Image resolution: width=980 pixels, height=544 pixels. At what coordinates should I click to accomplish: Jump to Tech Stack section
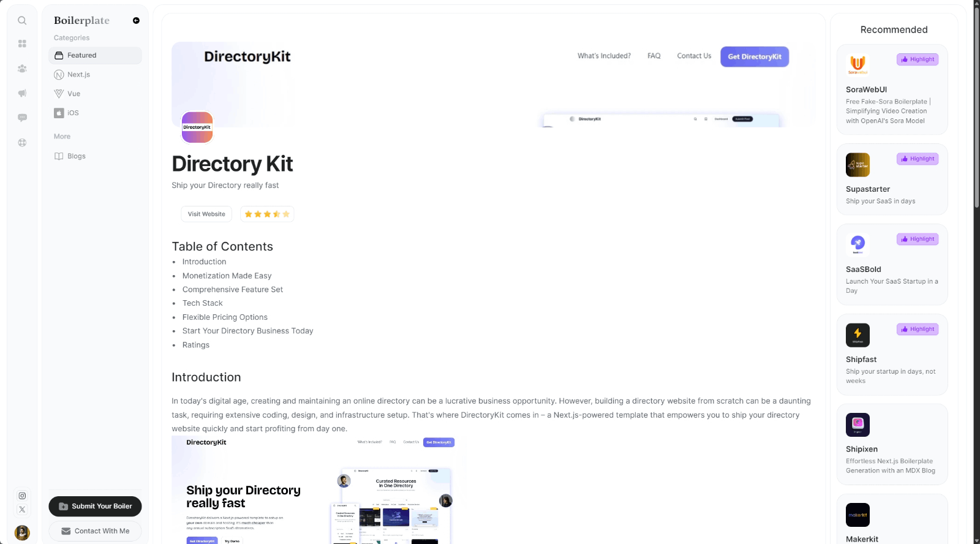point(202,303)
